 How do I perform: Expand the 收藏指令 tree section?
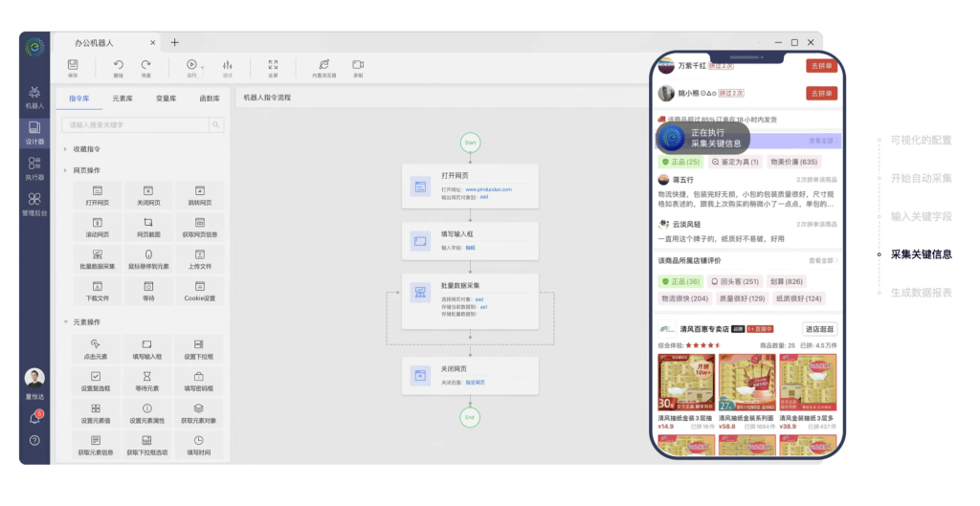click(x=65, y=149)
